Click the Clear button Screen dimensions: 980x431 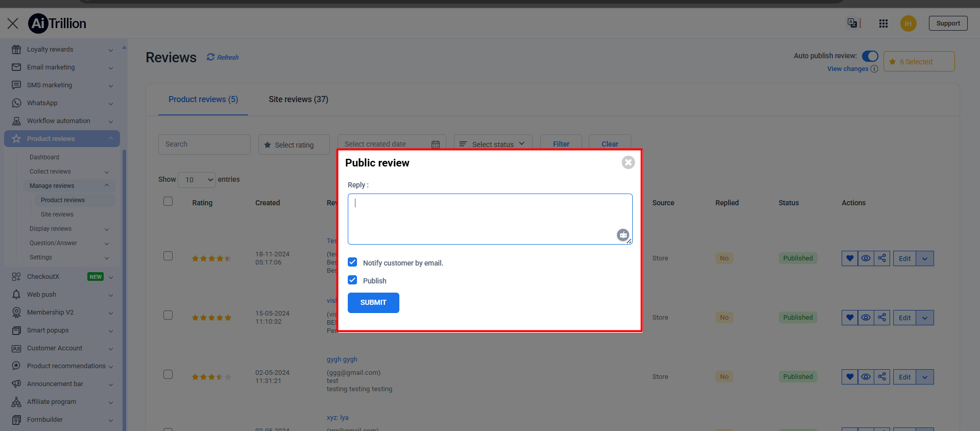point(610,144)
